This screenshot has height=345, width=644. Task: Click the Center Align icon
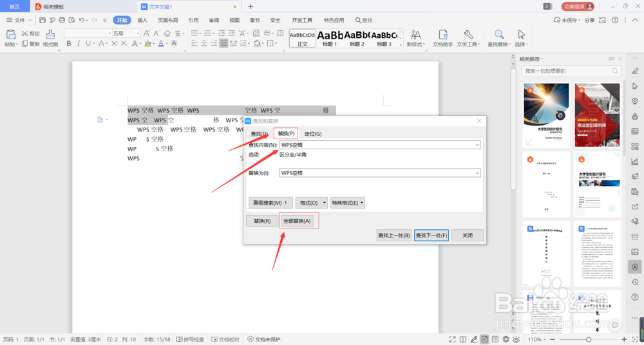pyautogui.click(x=204, y=43)
